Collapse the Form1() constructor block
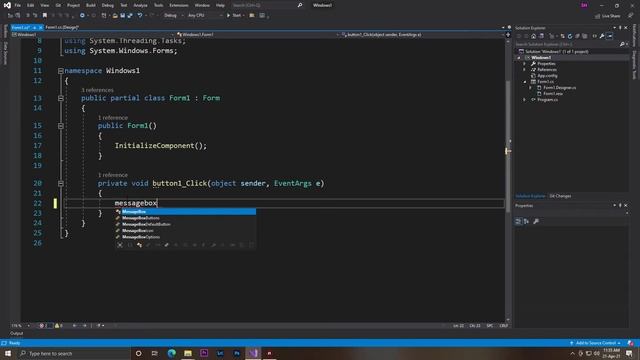The height and width of the screenshot is (360, 640). click(60, 126)
